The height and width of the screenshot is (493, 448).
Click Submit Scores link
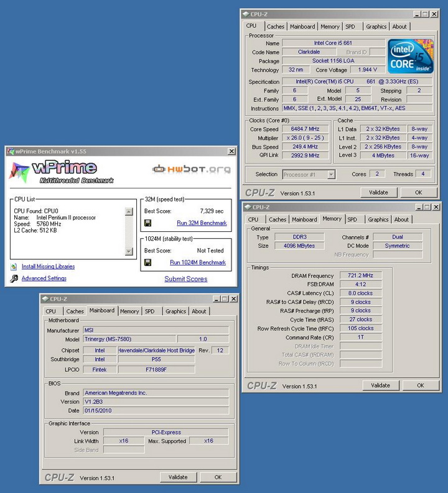tap(185, 279)
